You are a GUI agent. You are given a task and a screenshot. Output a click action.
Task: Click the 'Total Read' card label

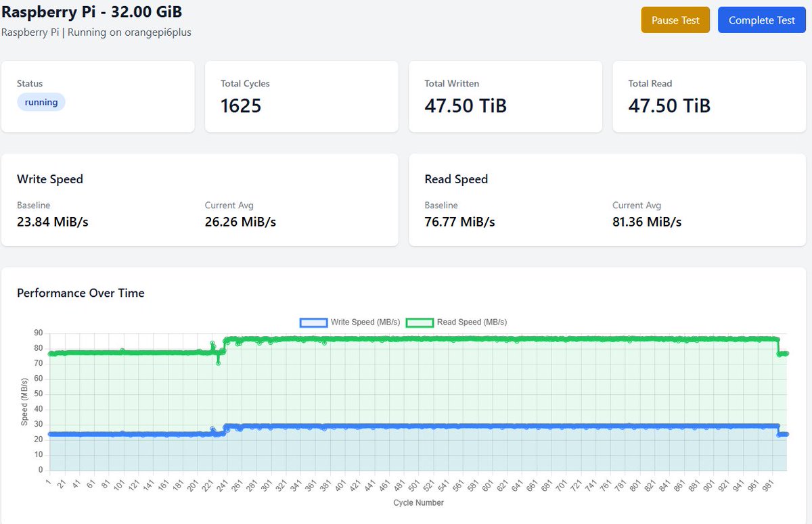click(x=650, y=84)
